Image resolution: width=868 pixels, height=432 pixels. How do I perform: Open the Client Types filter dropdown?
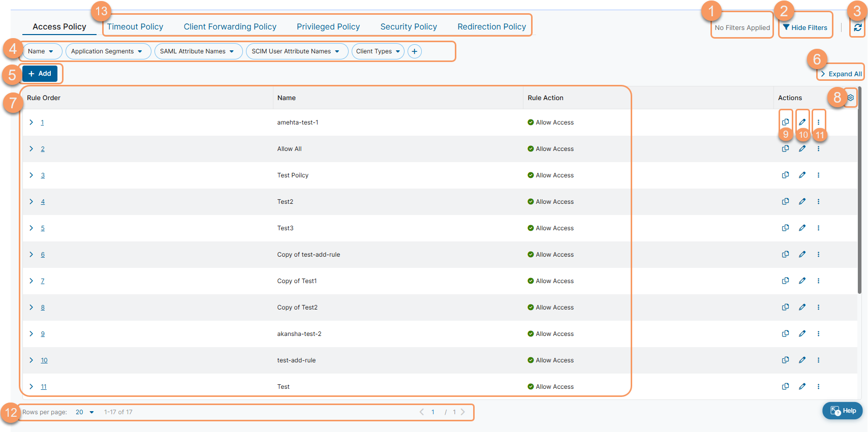click(378, 51)
